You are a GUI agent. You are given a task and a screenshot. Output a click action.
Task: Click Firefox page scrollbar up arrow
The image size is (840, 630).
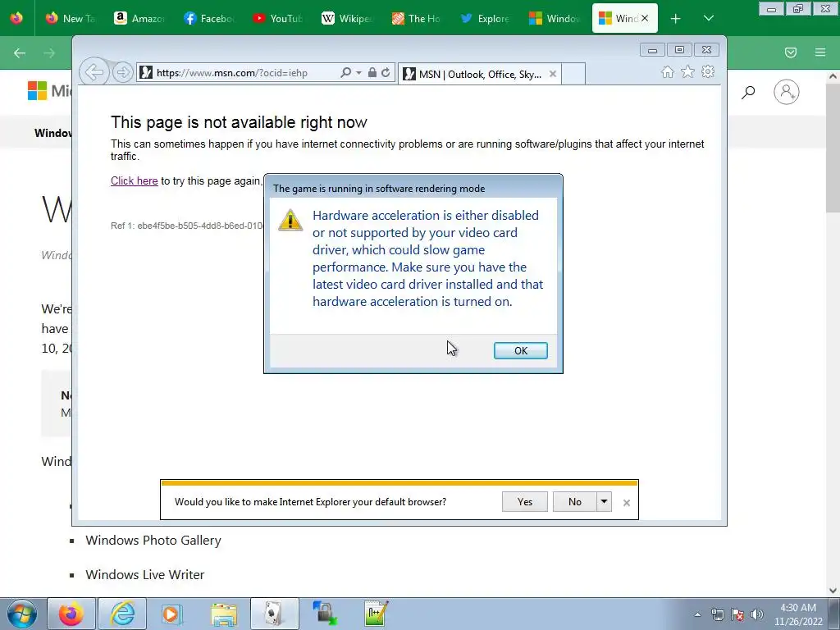833,76
